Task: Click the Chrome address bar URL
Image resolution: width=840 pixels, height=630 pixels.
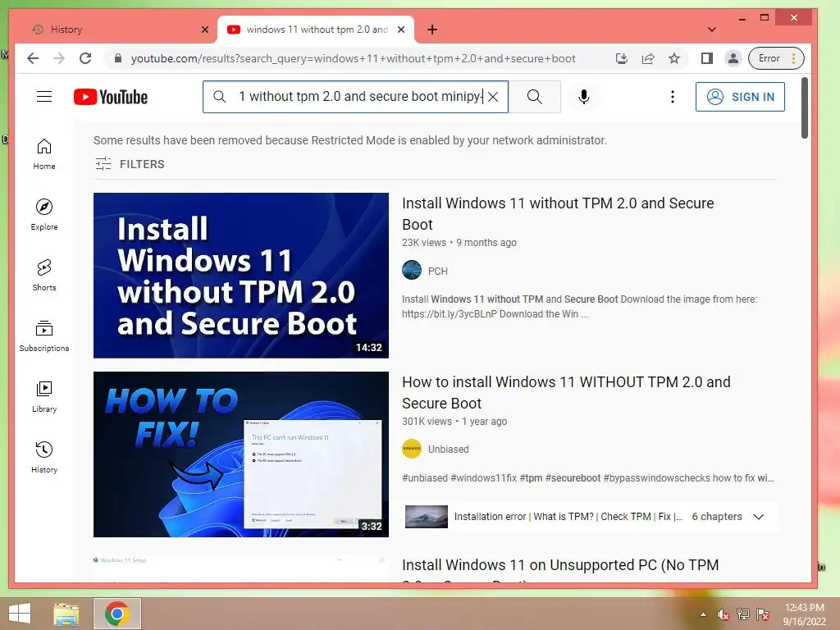Action: (354, 58)
